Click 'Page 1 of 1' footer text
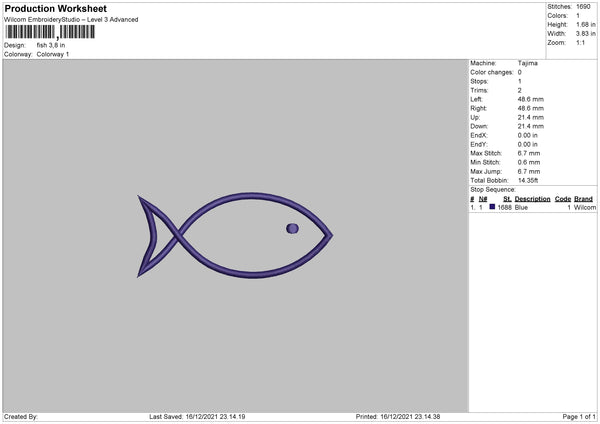Screen dimensions: 600x424 (x=579, y=417)
